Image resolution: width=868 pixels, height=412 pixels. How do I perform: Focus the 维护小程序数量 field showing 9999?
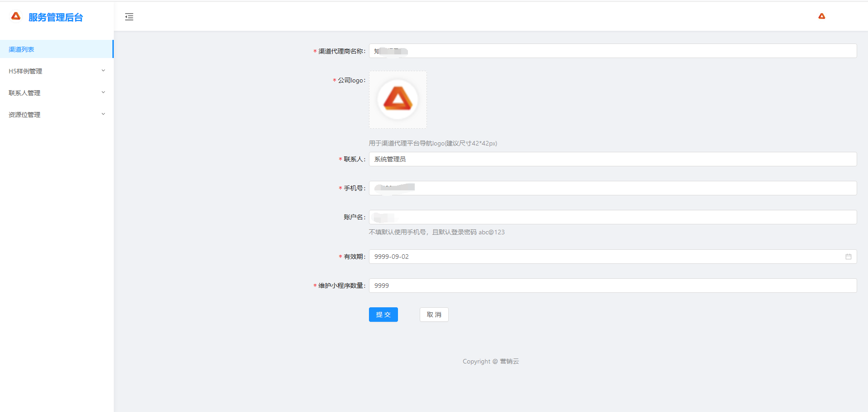[x=613, y=286]
